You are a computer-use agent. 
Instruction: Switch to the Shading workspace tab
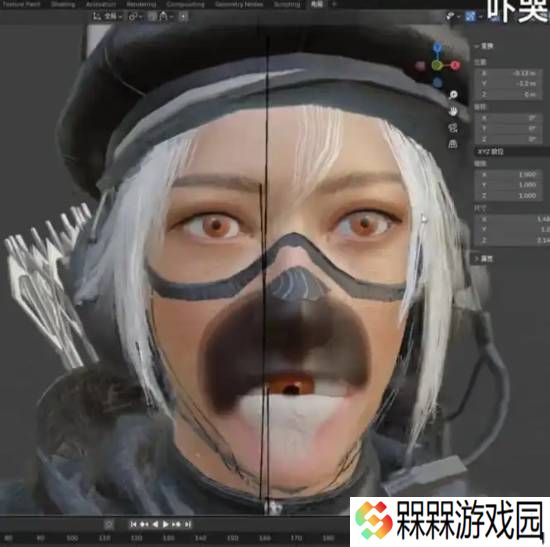63,5
